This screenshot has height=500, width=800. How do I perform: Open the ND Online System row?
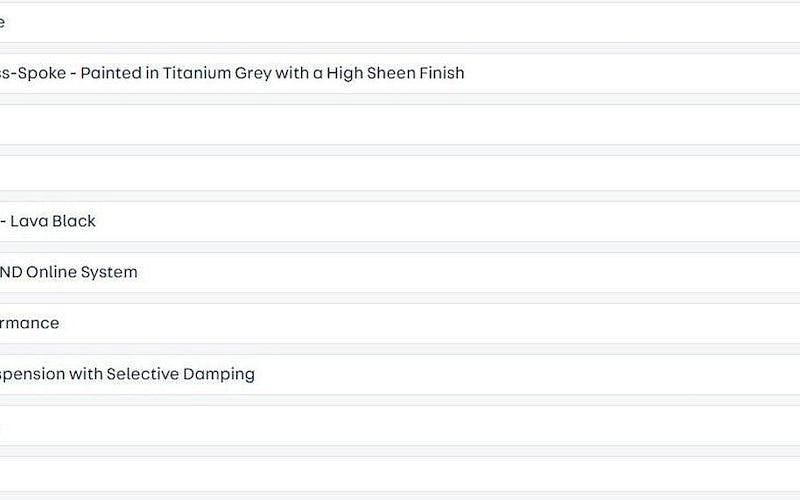(x=400, y=272)
